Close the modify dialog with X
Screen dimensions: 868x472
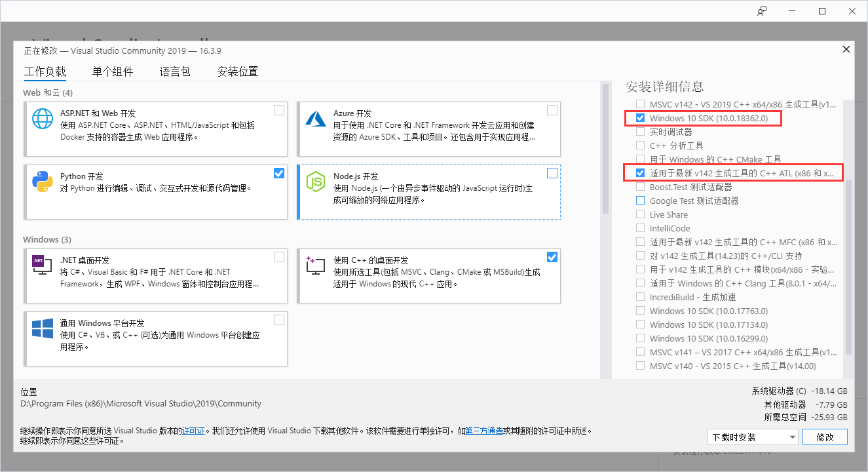[x=846, y=49]
